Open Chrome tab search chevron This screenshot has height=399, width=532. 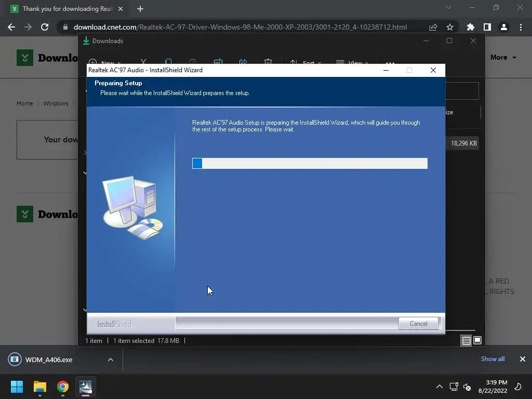pos(448,7)
